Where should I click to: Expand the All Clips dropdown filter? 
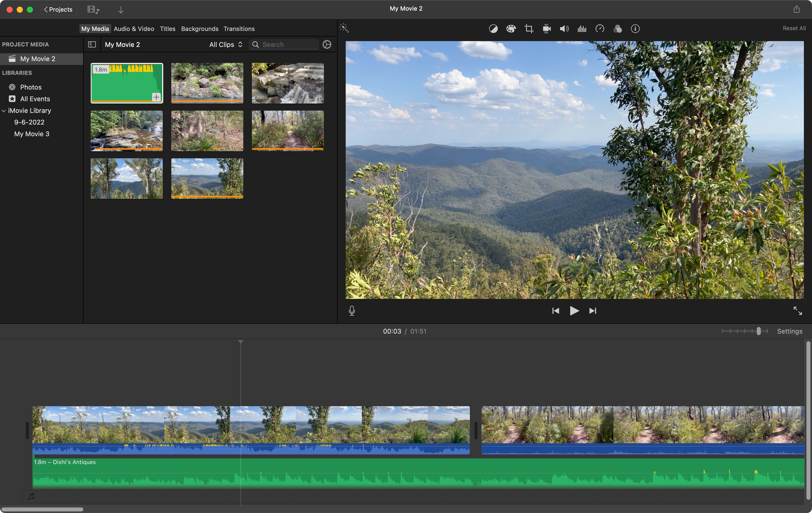click(x=226, y=44)
